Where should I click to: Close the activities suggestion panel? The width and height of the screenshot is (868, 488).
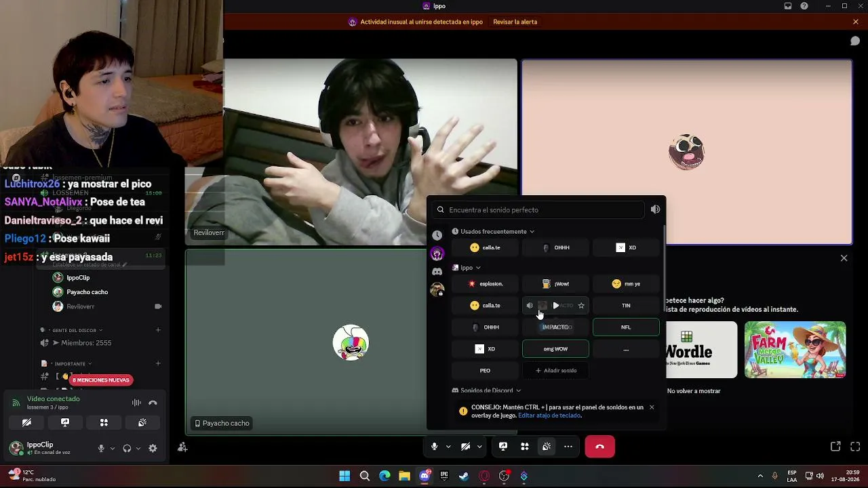844,258
